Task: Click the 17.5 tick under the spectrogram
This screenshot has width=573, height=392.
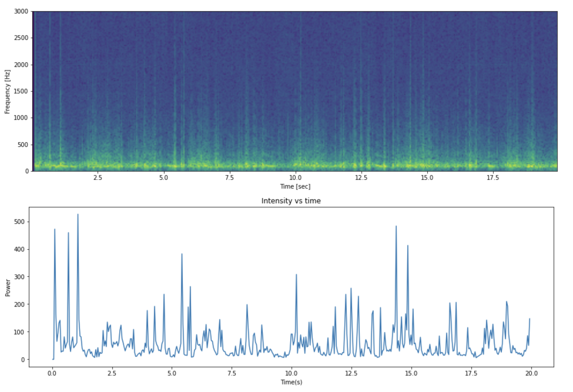Action: [x=492, y=178]
